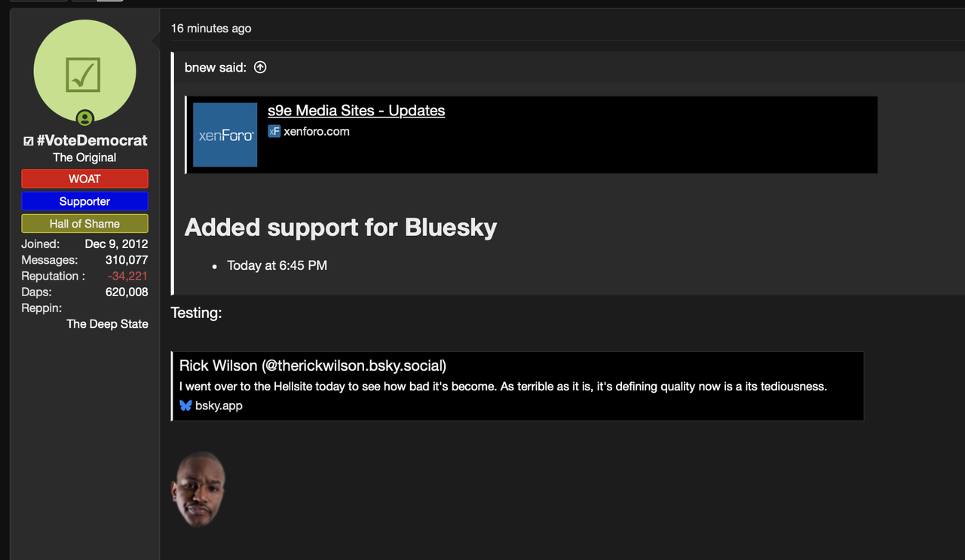The height and width of the screenshot is (560, 965).
Task: Open the #VoteDemocrat checkmark avatar
Action: click(x=84, y=71)
